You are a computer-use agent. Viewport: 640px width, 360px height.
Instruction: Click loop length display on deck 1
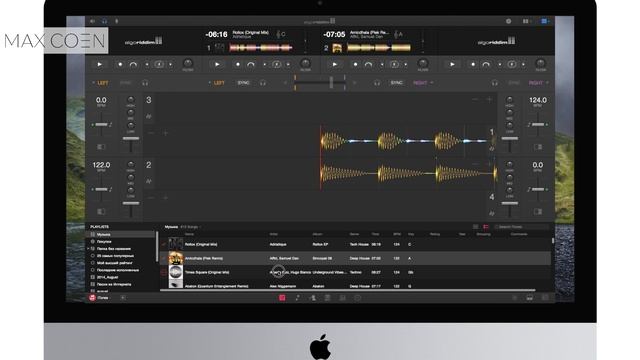(276, 64)
